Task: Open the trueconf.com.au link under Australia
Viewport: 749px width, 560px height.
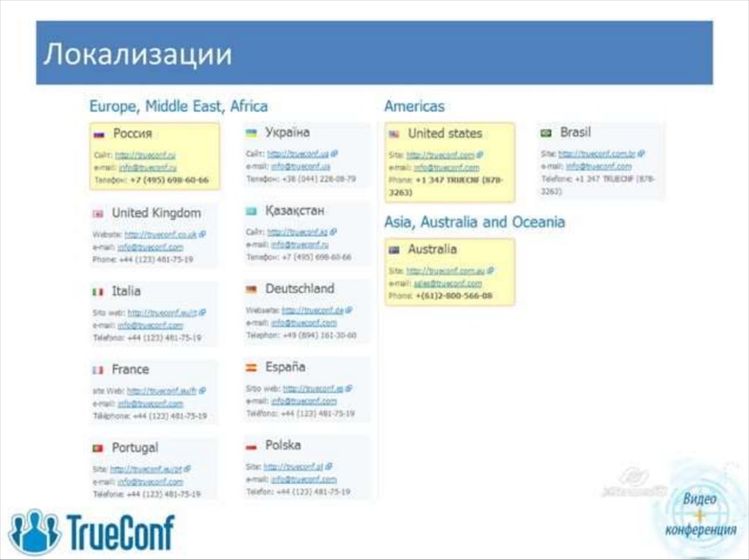Action: (445, 270)
